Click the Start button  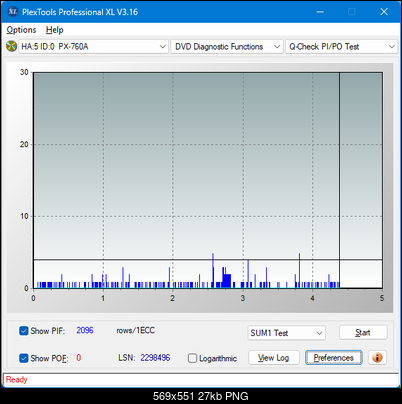click(x=363, y=333)
